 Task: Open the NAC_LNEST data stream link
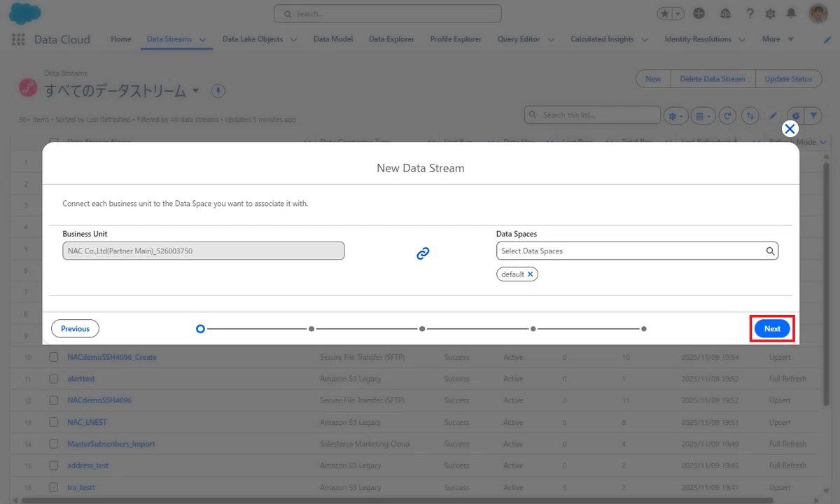pos(87,422)
